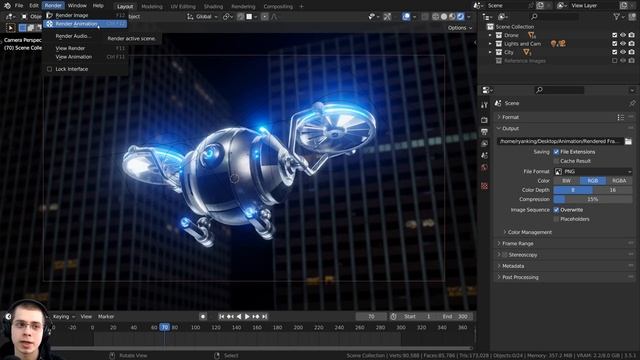Screen dimensions: 640x360
Task: Open the Tool properties tab icon
Action: tap(484, 105)
